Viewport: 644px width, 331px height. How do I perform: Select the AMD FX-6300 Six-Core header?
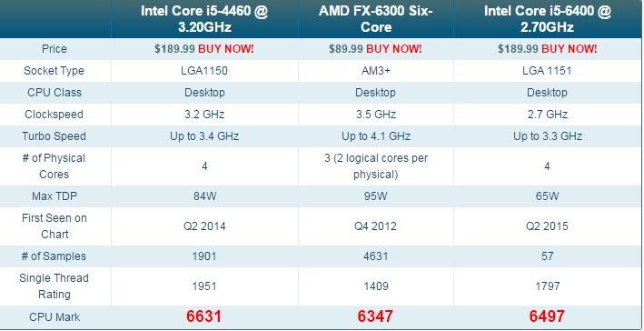[x=376, y=19]
